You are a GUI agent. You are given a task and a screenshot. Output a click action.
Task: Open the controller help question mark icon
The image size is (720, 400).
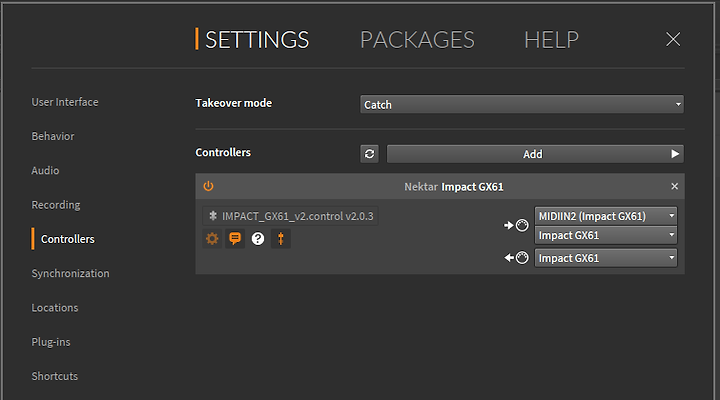258,239
